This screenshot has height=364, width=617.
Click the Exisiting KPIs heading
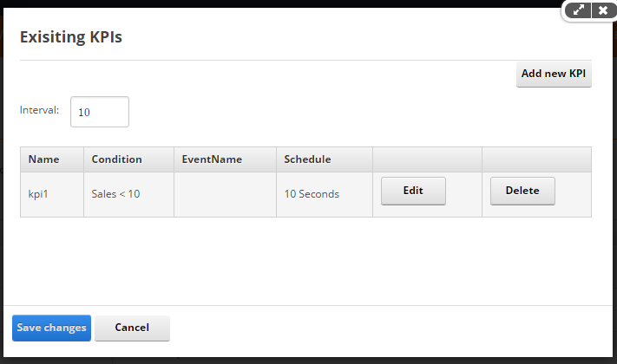pyautogui.click(x=71, y=37)
